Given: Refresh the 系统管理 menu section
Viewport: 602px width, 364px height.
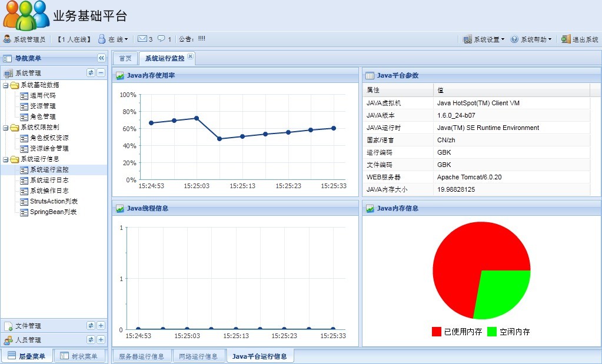Looking at the screenshot, I should [91, 72].
